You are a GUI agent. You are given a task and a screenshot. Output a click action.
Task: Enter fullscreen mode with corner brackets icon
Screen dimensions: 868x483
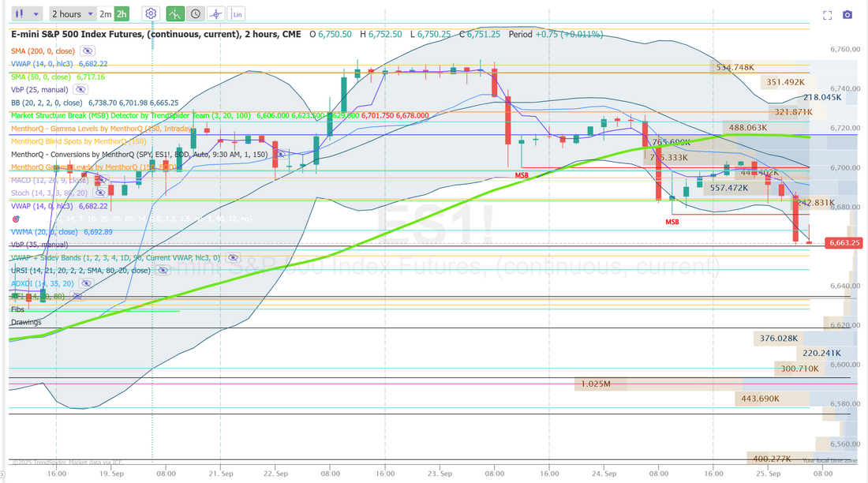(828, 15)
